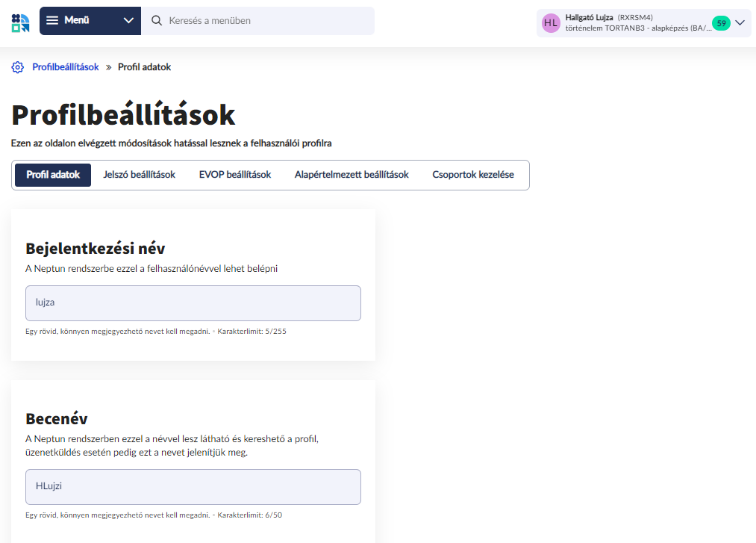
Task: Click the Profil adatok breadcrumb item
Action: click(144, 67)
